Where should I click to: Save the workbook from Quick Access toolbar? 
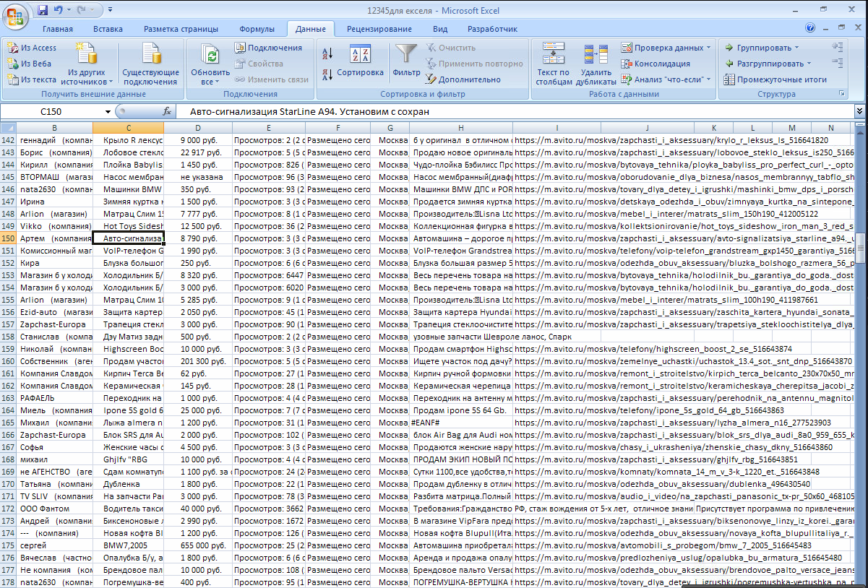click(x=43, y=10)
